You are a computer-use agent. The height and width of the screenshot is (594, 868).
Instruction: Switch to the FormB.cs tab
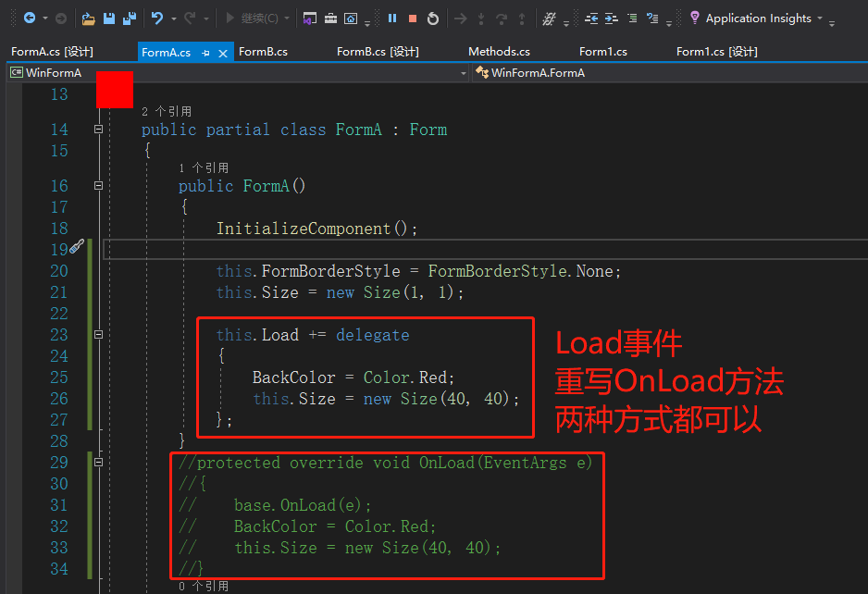point(263,52)
